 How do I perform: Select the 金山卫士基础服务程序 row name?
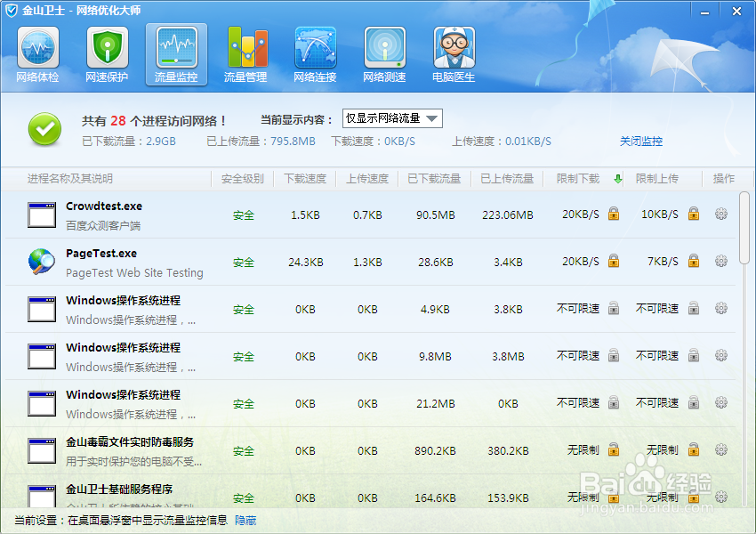tap(119, 489)
